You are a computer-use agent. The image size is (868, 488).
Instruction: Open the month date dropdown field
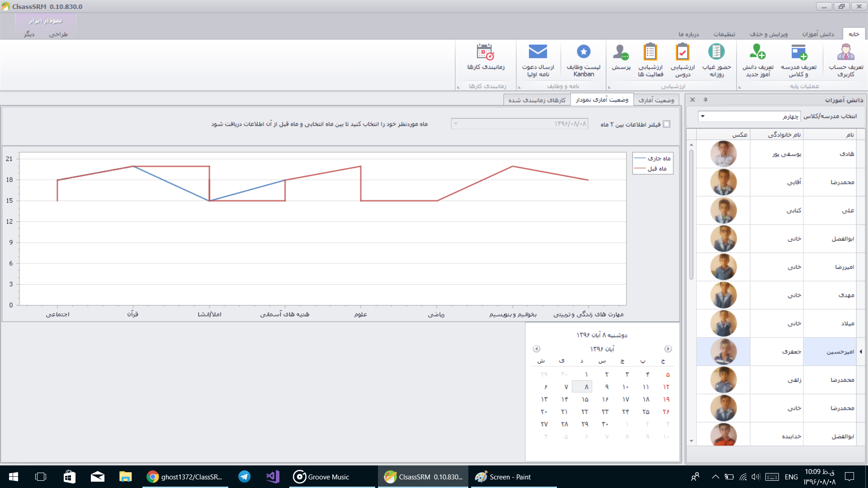coord(456,124)
